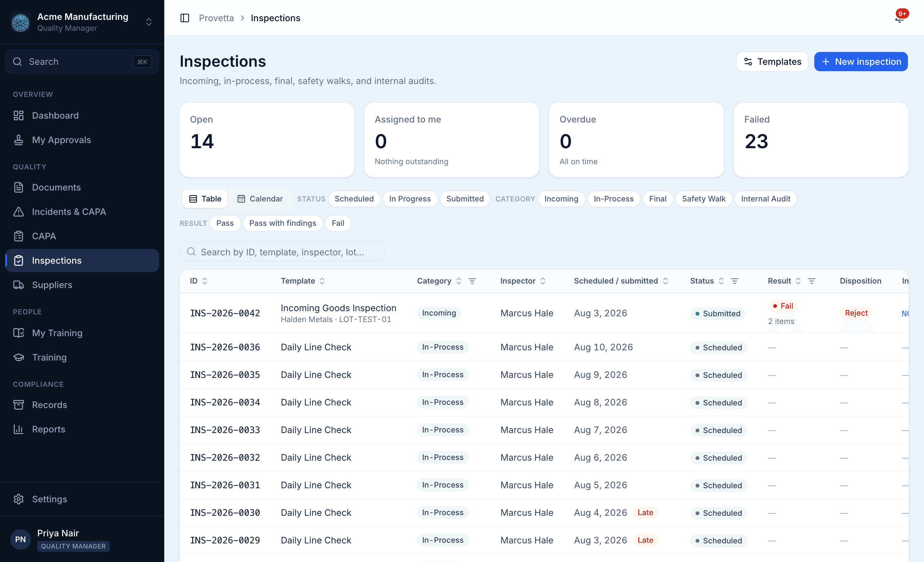Open the Suppliers truck icon
924x562 pixels.
click(x=18, y=285)
